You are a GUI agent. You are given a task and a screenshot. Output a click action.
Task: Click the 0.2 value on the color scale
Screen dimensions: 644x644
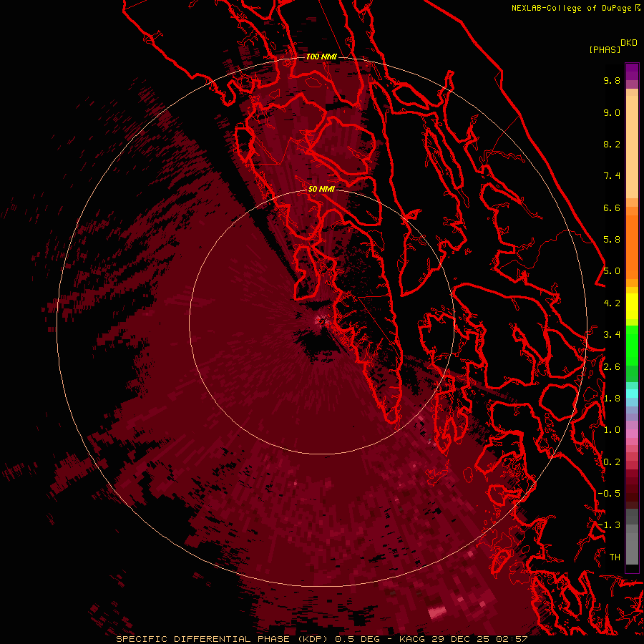click(612, 462)
